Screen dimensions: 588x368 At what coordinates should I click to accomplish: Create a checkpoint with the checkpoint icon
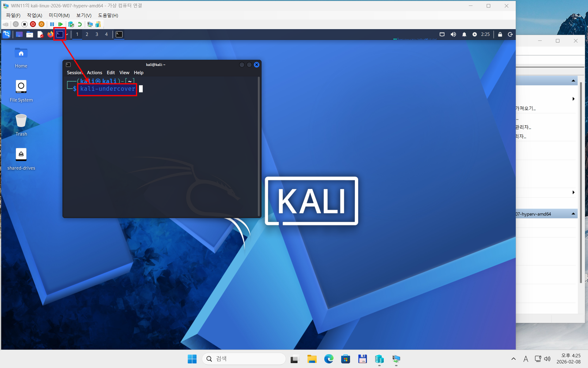(x=71, y=24)
